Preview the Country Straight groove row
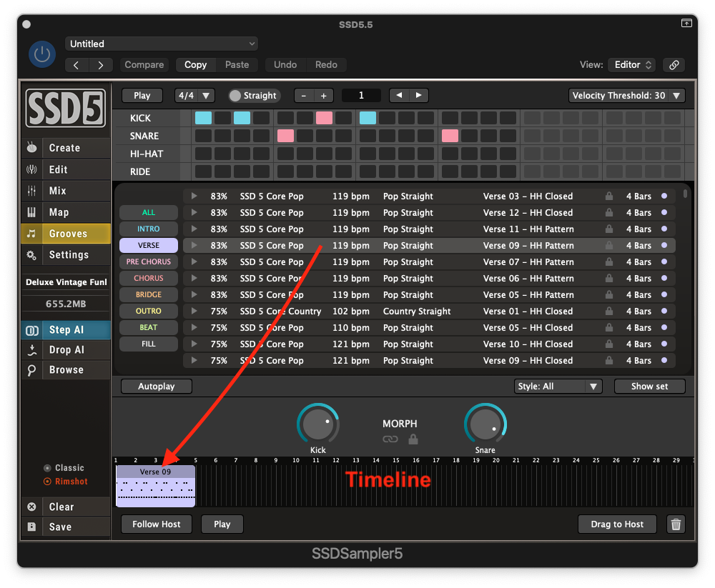Image resolution: width=715 pixels, height=588 pixels. click(x=194, y=311)
